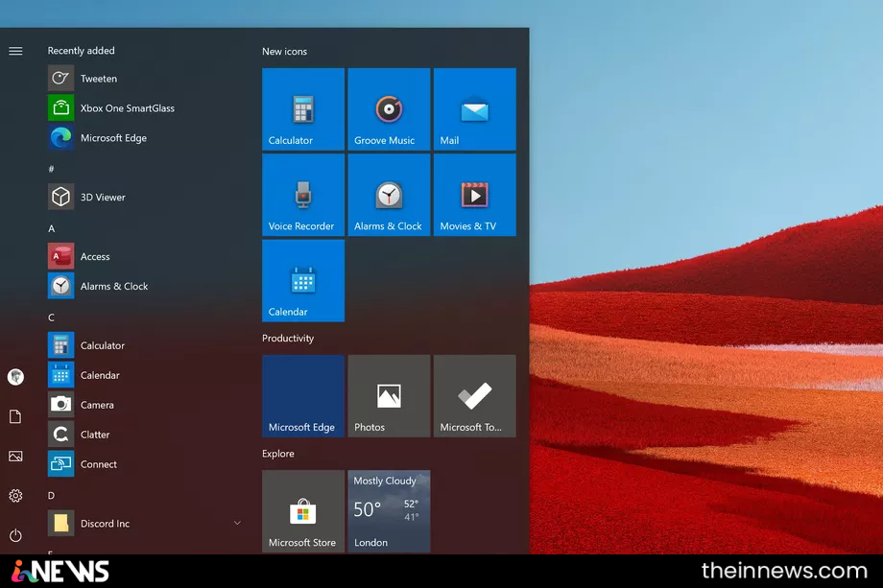Launch Access from the app list
The image size is (883, 588).
tap(79, 256)
